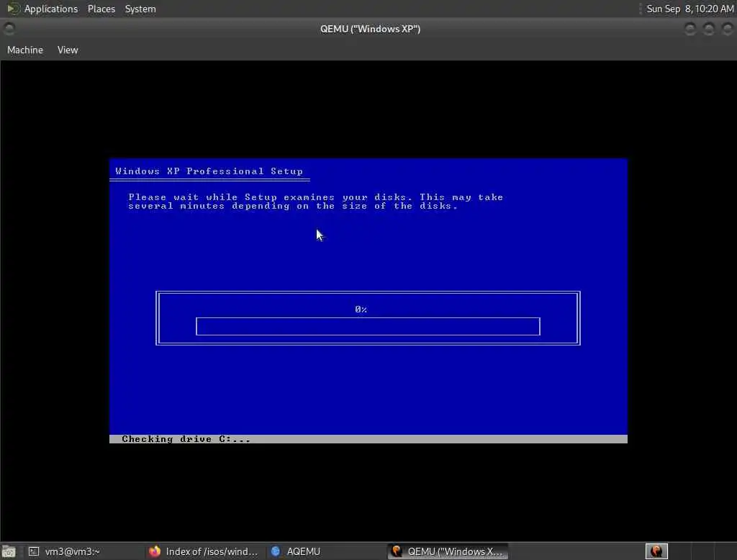Click the show desktop icon in bottom panel
Image resolution: width=737 pixels, height=560 pixels.
(x=9, y=551)
